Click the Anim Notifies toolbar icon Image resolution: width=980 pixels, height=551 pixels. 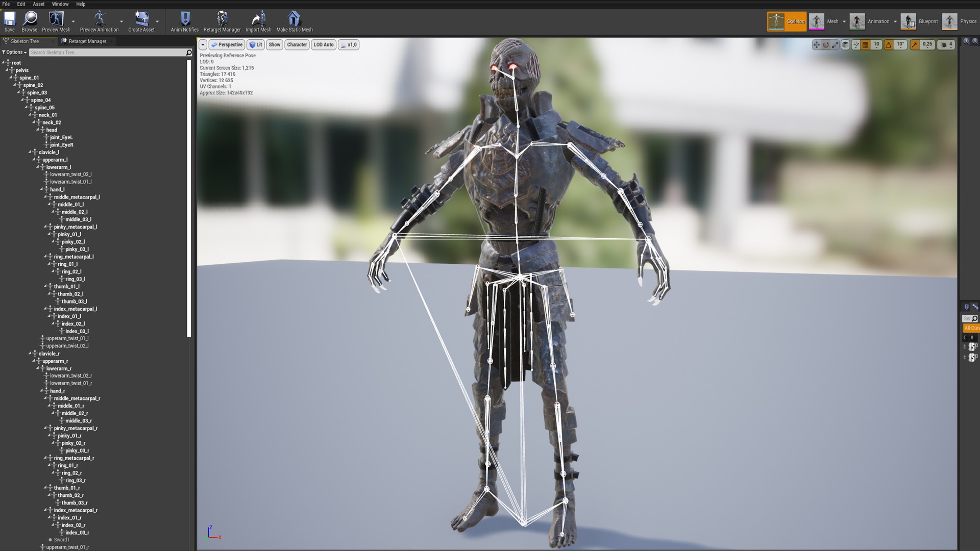pyautogui.click(x=184, y=20)
